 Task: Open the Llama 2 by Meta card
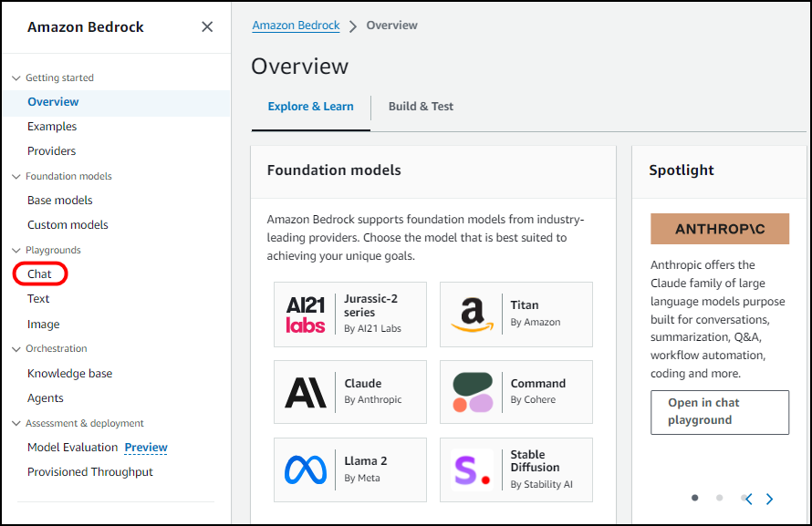tap(350, 470)
